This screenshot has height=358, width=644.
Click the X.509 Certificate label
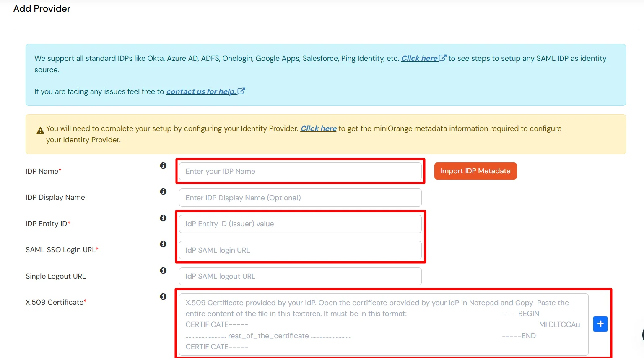point(56,302)
